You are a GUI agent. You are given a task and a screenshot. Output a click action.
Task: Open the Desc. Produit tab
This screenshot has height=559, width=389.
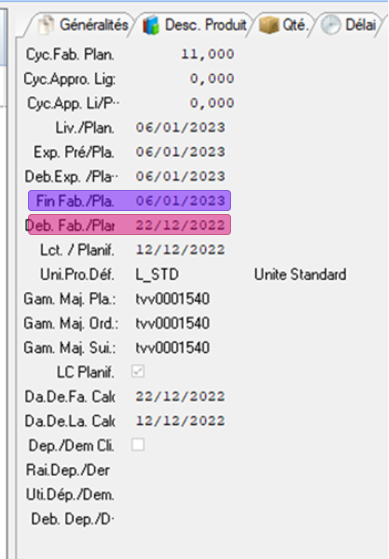click(x=194, y=25)
